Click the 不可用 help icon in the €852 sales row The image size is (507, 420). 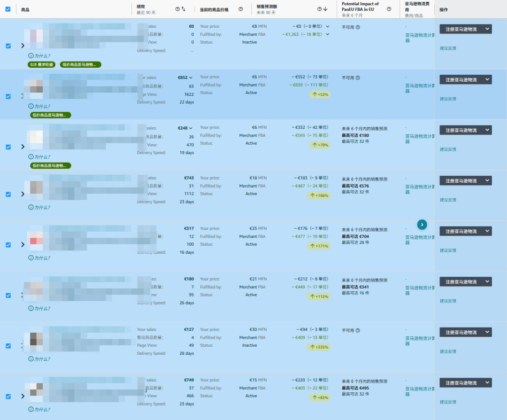(x=358, y=78)
